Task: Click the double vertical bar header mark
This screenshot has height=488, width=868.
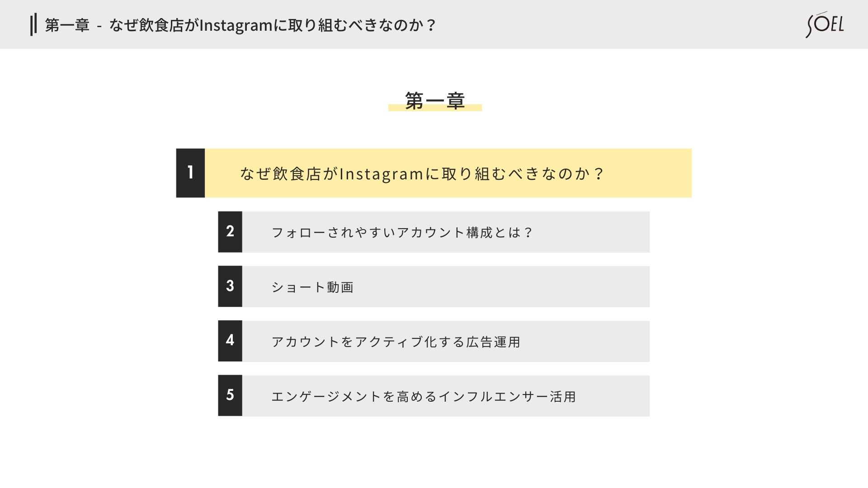Action: coord(33,24)
